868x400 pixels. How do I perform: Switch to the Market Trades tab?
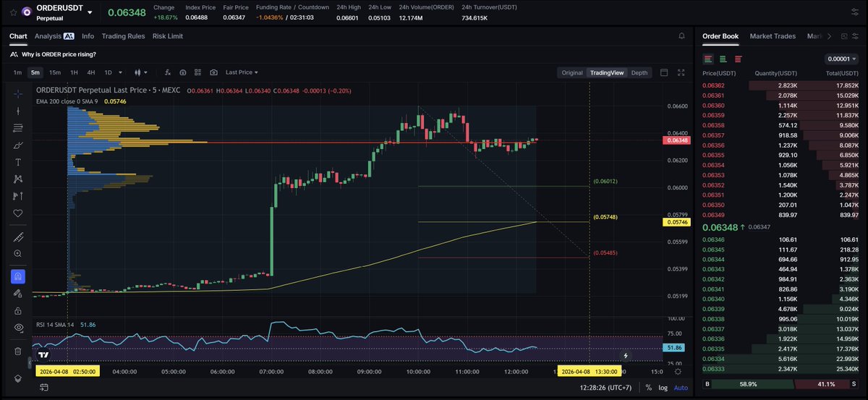(773, 36)
